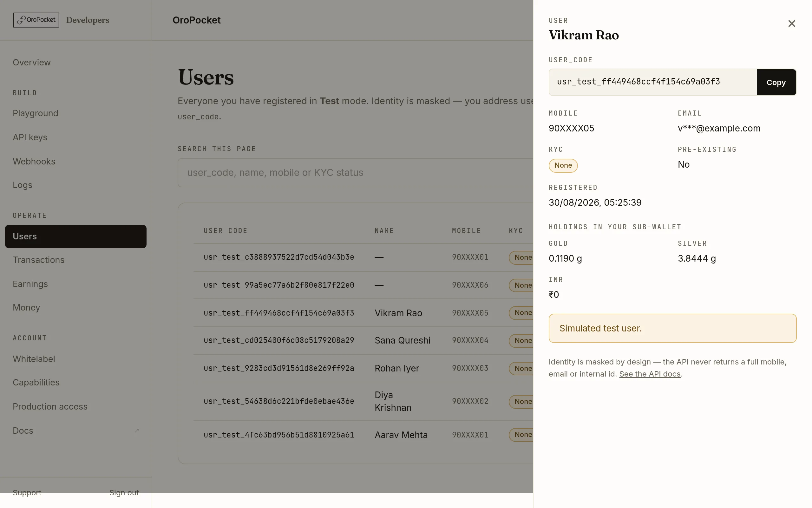Screen dimensions: 812x508
Task: Open API keys section
Action: tap(30, 137)
